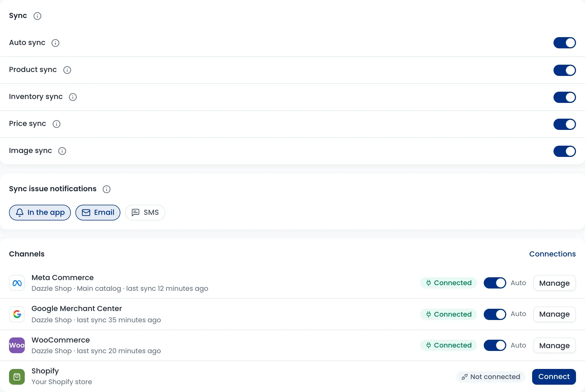
Task: Enable SMS notification chip
Action: pos(145,213)
